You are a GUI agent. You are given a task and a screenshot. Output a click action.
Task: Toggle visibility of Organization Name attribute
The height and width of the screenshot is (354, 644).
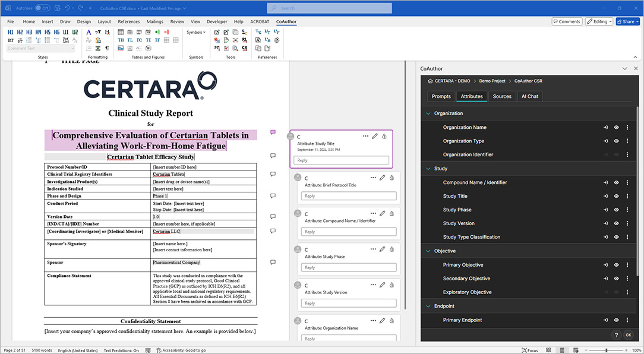(x=617, y=127)
